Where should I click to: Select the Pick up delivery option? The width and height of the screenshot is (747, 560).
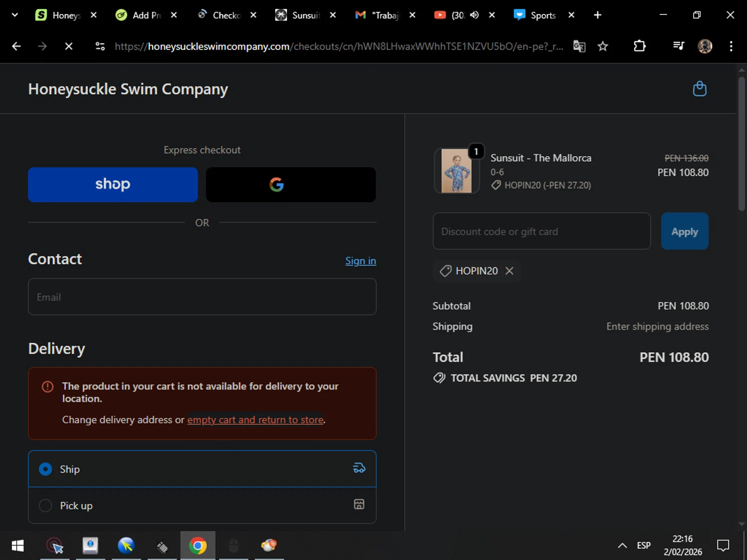(x=45, y=506)
